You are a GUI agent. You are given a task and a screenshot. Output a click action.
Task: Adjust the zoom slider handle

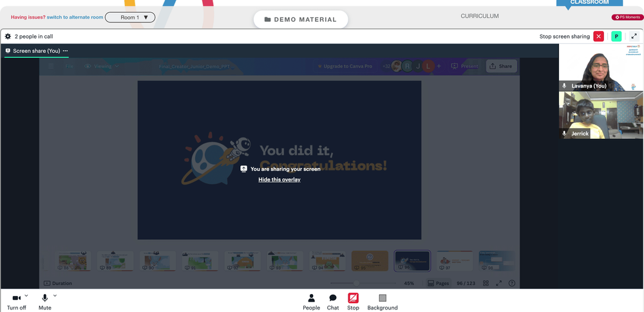pos(357,283)
